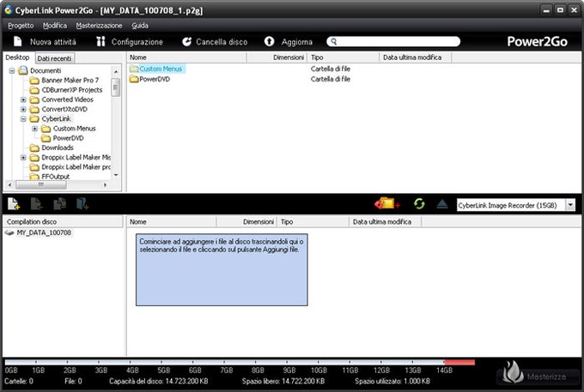
Task: Click the disc capacity gauge bar
Action: 240,362
